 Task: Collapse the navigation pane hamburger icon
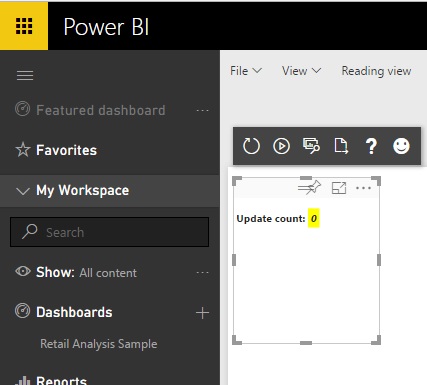25,76
